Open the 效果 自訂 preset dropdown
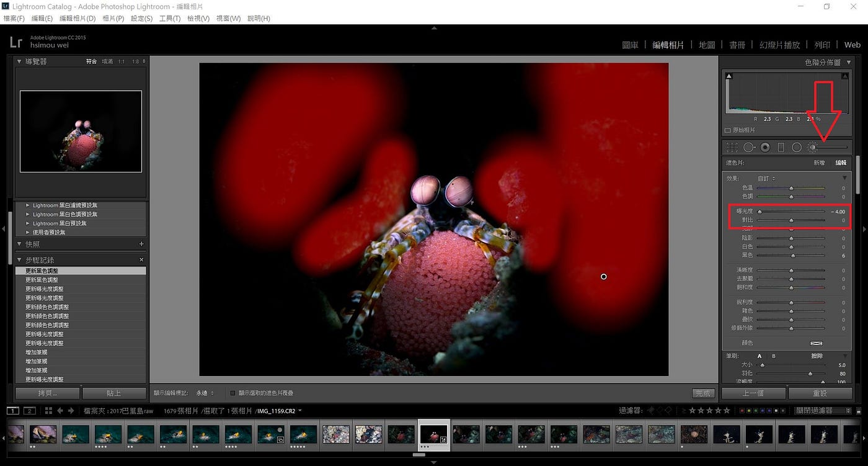This screenshot has width=868, height=466. click(767, 178)
